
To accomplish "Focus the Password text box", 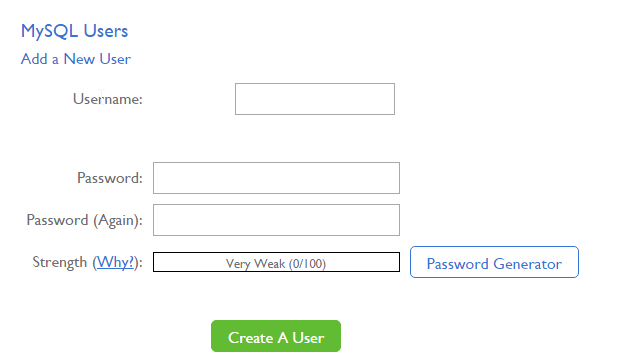I will 276,178.
